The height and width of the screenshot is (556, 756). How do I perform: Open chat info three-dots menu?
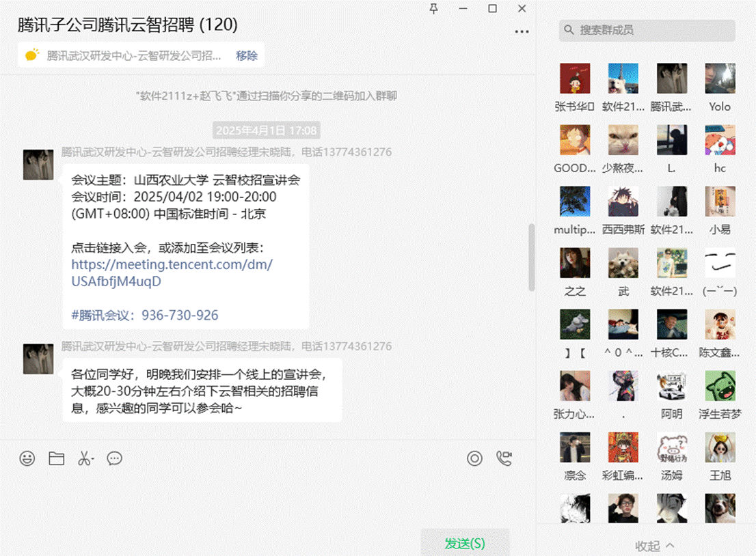click(522, 32)
